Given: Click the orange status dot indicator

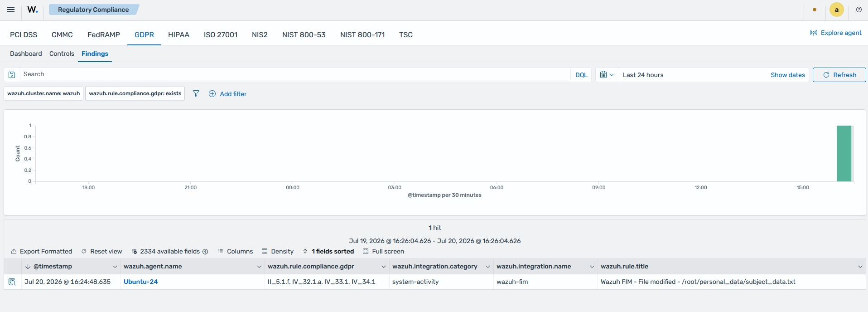Looking at the screenshot, I should [815, 10].
